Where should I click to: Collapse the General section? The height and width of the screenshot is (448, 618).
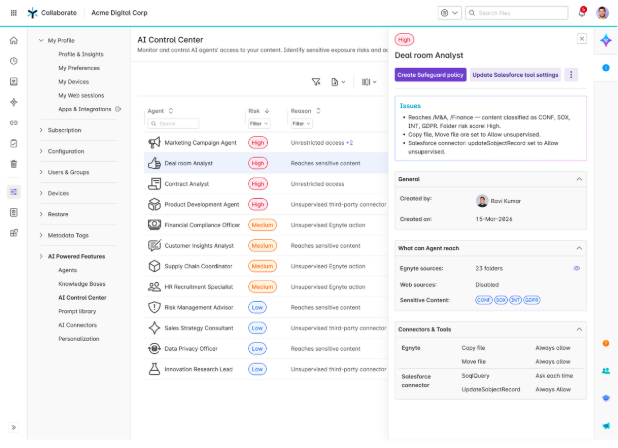tap(579, 179)
